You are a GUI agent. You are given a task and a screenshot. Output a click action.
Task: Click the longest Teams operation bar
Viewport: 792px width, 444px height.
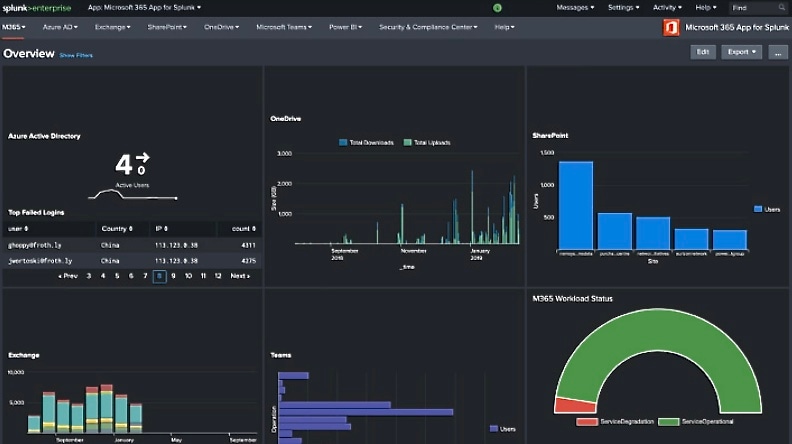[x=366, y=412]
